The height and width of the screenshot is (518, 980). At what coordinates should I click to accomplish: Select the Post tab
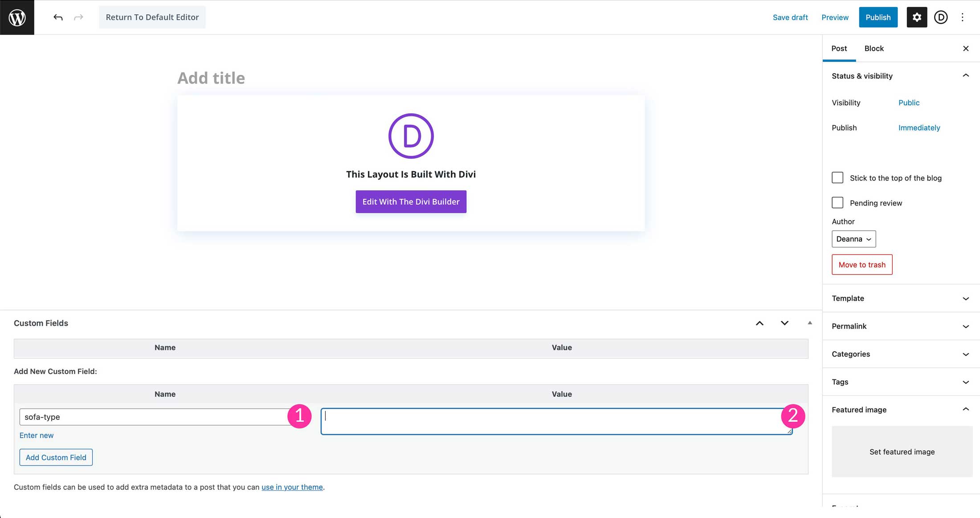point(839,48)
